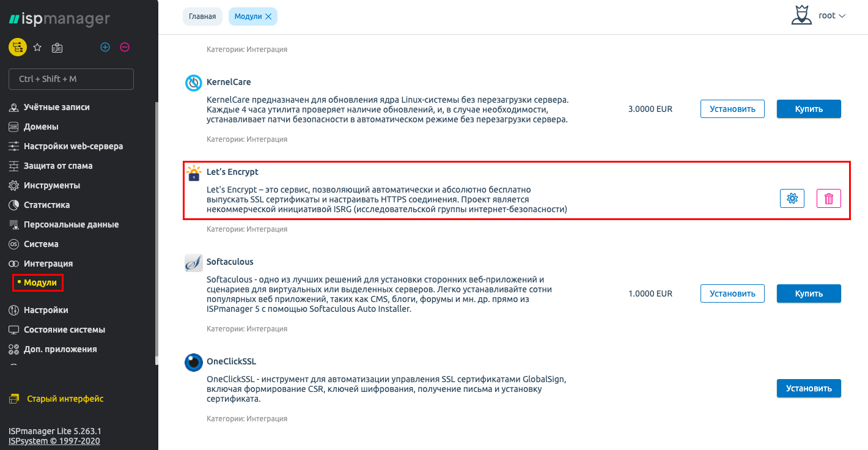Click the Доп. приложения grid icon
Viewport: 868px width, 450px height.
(13, 349)
